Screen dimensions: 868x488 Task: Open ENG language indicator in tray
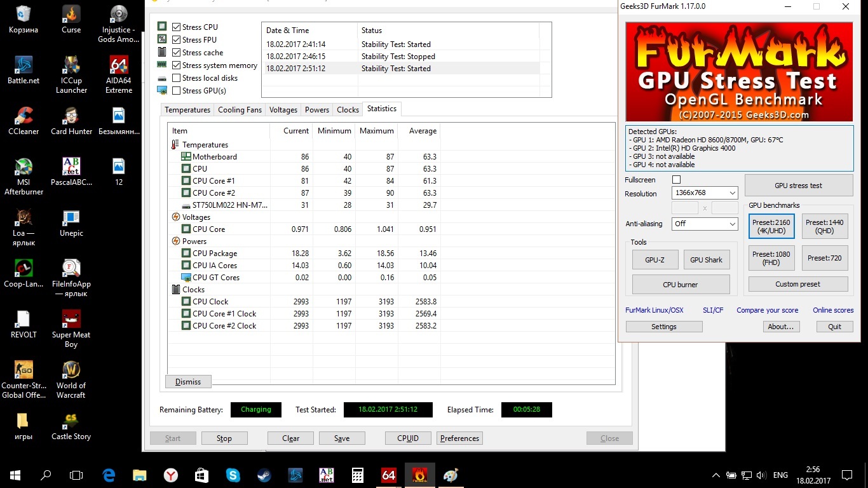coord(780,475)
